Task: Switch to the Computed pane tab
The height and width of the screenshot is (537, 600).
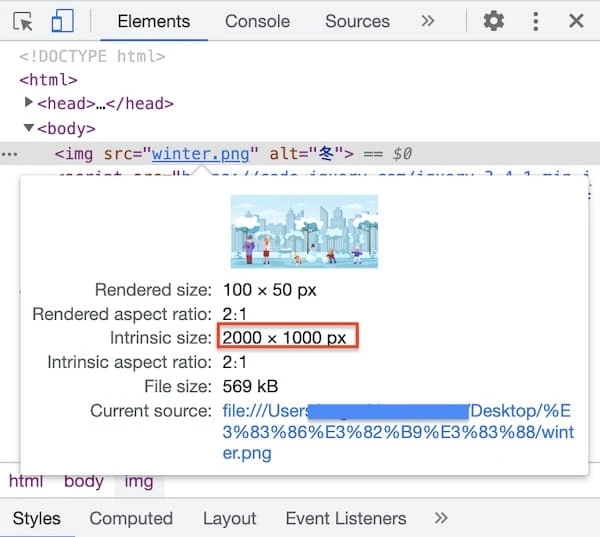Action: [131, 519]
